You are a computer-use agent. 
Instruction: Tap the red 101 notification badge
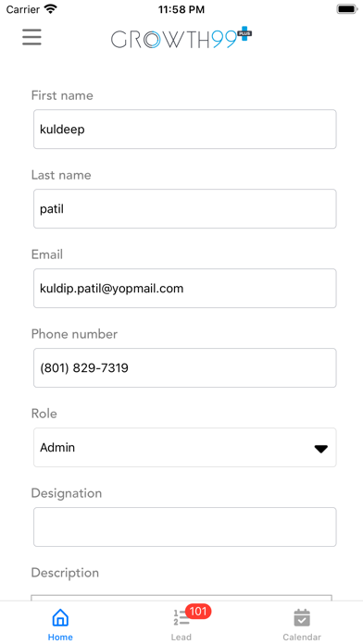click(x=198, y=612)
